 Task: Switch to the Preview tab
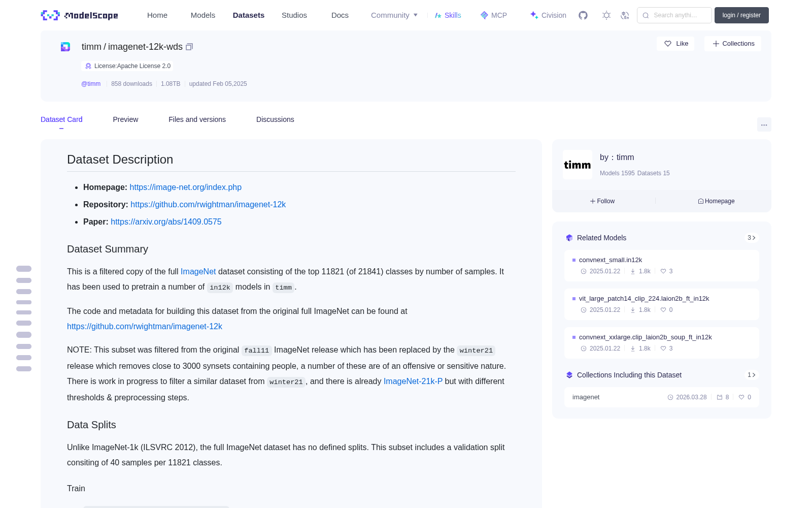click(125, 119)
